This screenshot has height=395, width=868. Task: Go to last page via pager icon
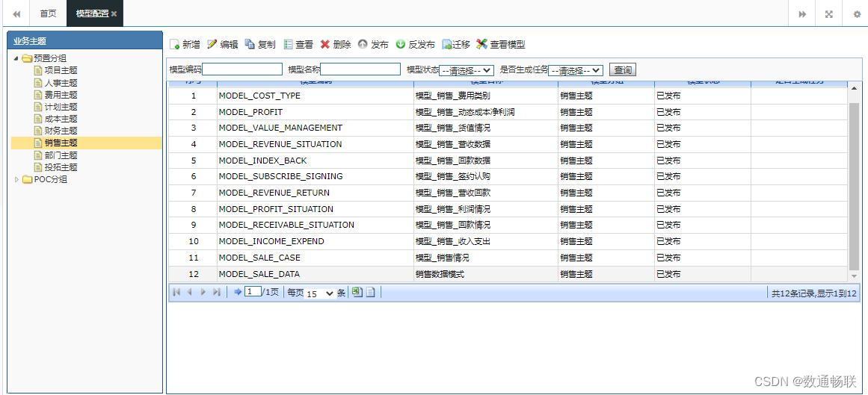point(217,292)
